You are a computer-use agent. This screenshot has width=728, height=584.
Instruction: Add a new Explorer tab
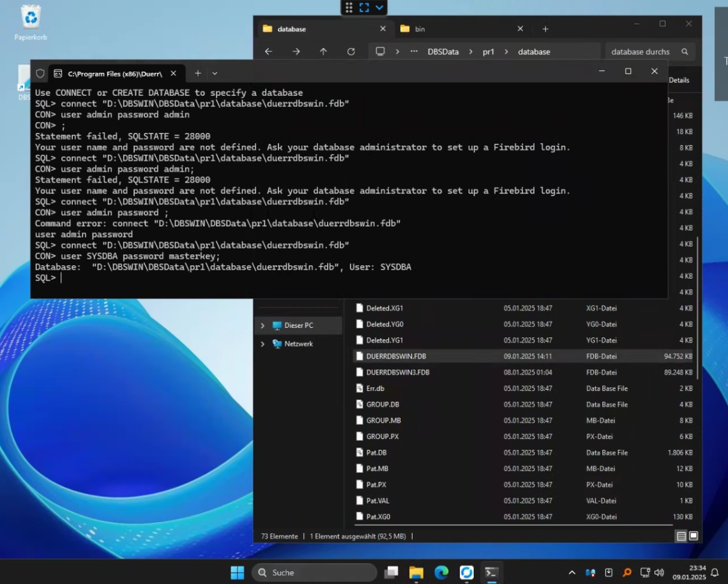[545, 29]
